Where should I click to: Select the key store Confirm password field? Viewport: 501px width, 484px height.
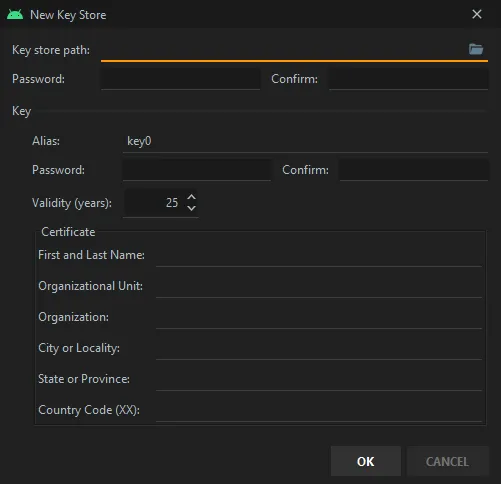point(409,79)
